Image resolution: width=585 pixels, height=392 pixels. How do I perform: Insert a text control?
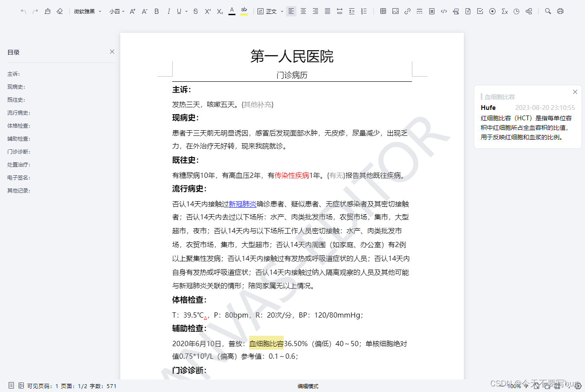tap(468, 11)
